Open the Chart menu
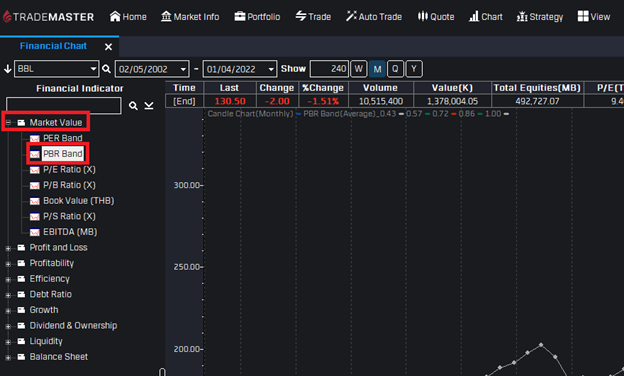Screen dimensions: 624x376 click(x=486, y=17)
